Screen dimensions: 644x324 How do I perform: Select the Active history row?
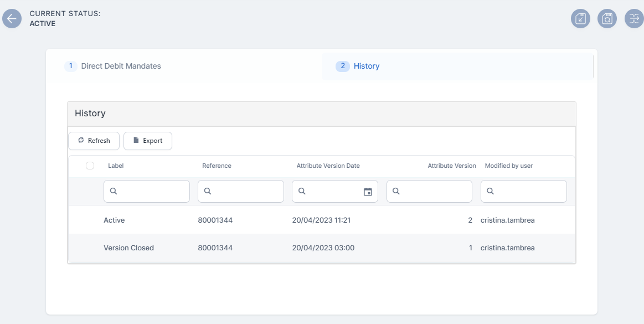[321, 220]
